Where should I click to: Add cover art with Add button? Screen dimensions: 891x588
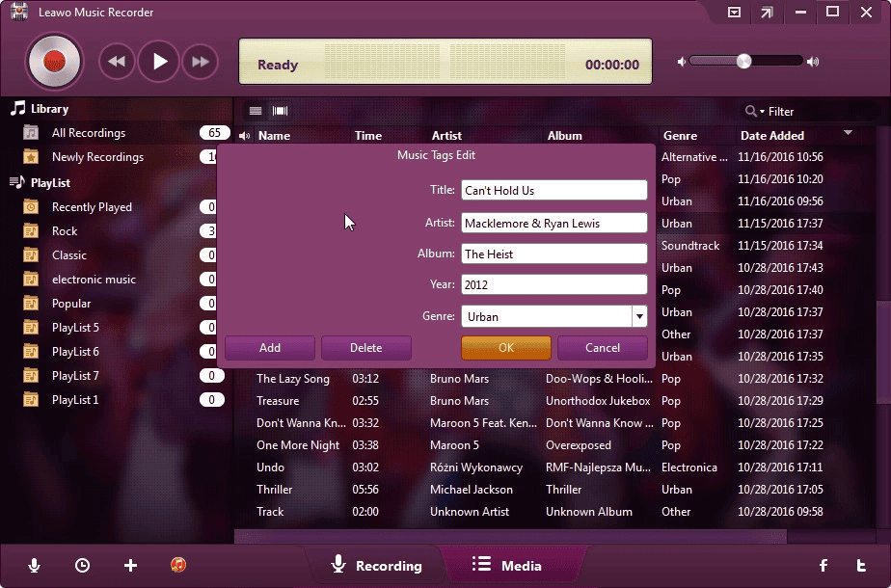(x=270, y=348)
